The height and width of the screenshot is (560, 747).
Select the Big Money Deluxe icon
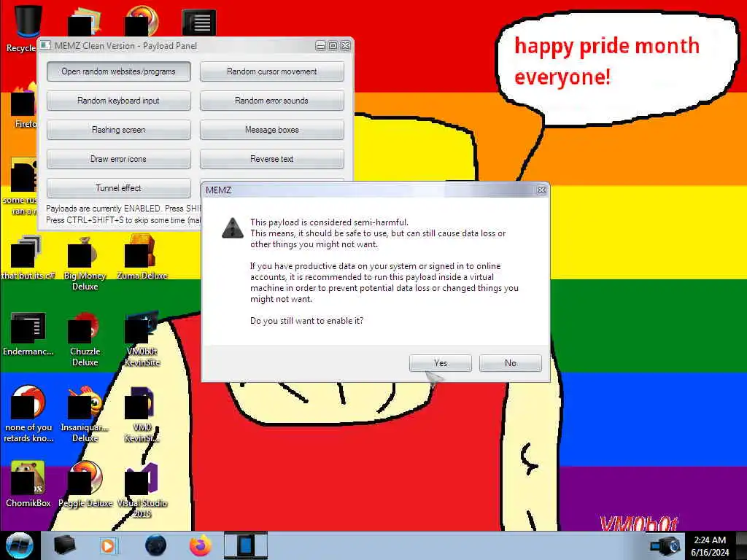[85, 263]
